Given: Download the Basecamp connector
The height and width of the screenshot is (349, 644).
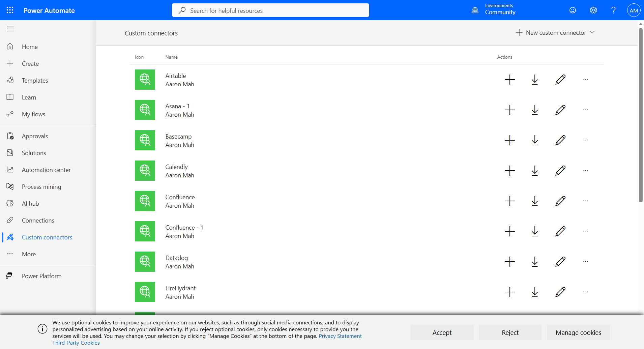Looking at the screenshot, I should (535, 140).
